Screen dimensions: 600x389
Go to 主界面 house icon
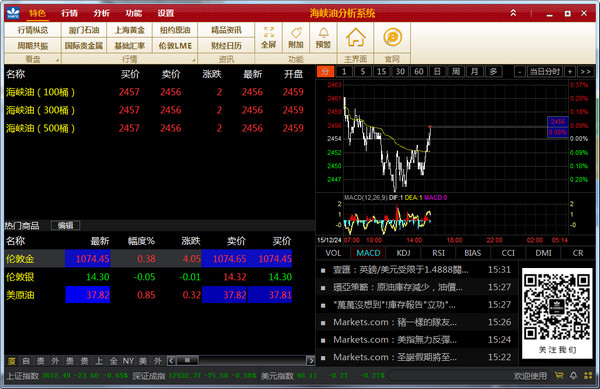click(x=355, y=37)
